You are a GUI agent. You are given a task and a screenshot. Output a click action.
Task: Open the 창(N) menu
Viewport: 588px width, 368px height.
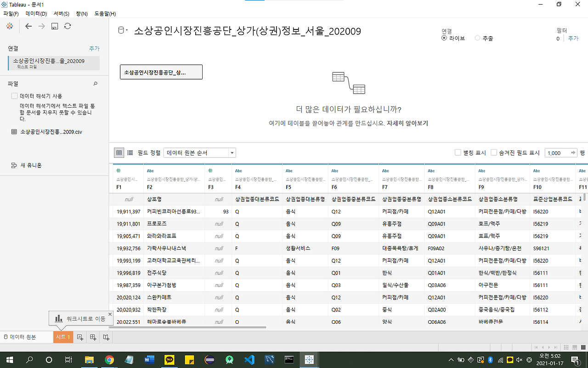[x=82, y=14]
